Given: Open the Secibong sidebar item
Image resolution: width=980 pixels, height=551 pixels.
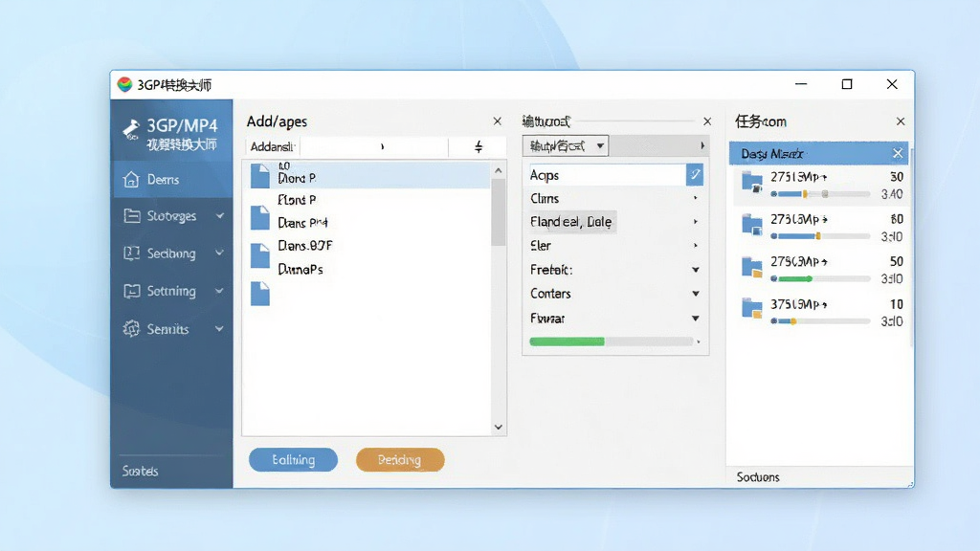Looking at the screenshot, I should [x=172, y=253].
